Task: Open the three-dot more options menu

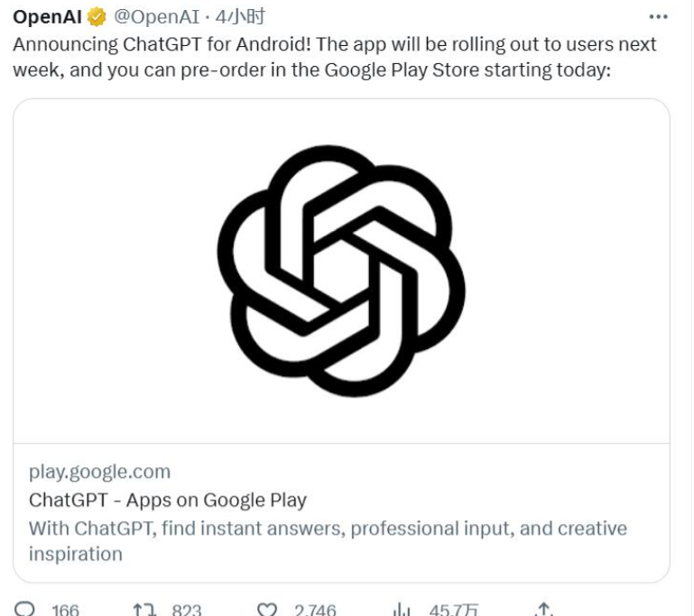Action: (658, 17)
